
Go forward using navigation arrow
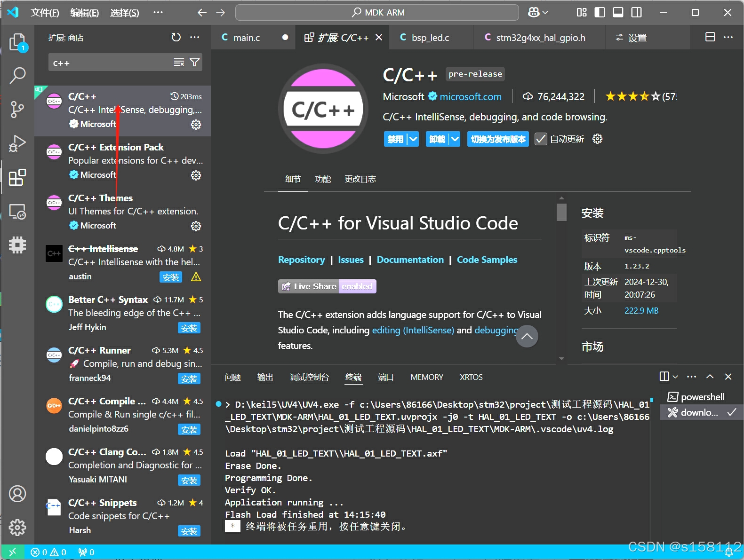coord(220,13)
